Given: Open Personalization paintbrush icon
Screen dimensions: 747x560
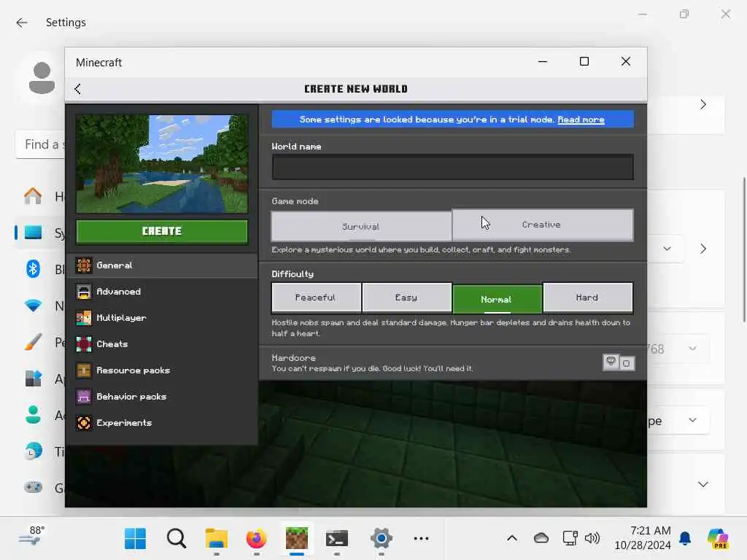Looking at the screenshot, I should tap(33, 342).
